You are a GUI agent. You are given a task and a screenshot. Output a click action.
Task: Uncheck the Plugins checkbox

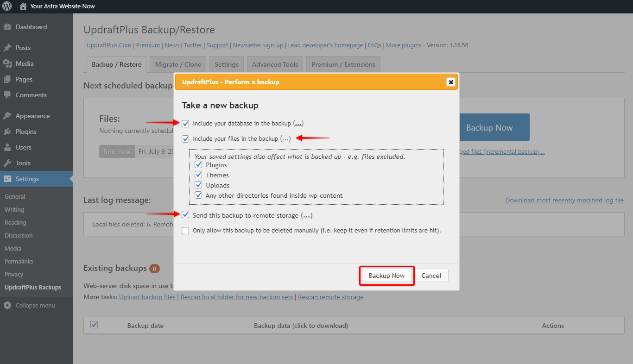coord(198,165)
